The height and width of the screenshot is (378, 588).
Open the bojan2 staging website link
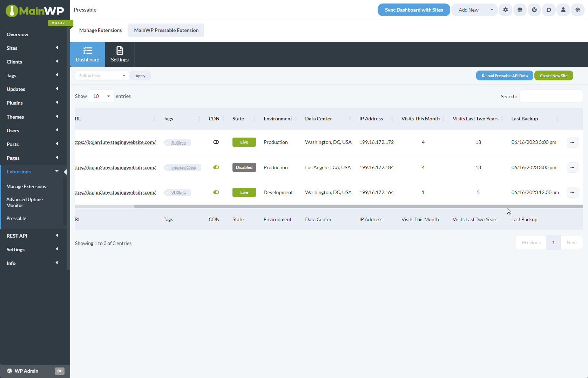pyautogui.click(x=116, y=167)
